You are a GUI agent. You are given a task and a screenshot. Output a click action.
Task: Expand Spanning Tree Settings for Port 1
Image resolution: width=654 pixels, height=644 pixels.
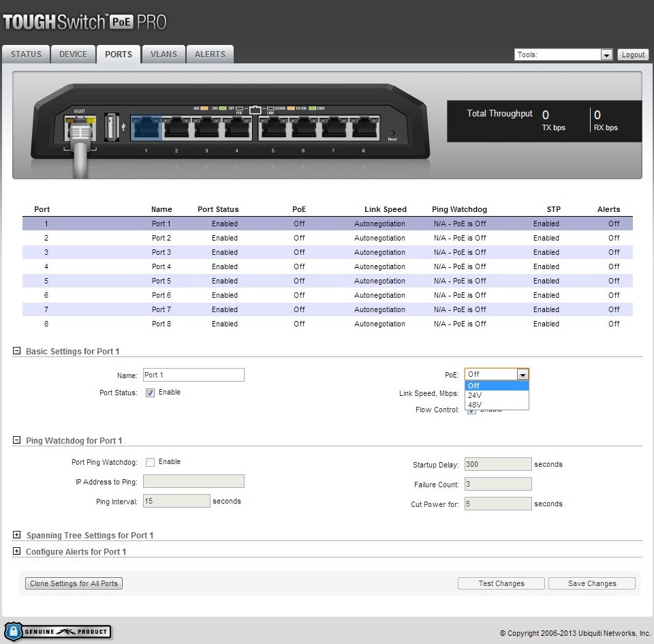16,535
